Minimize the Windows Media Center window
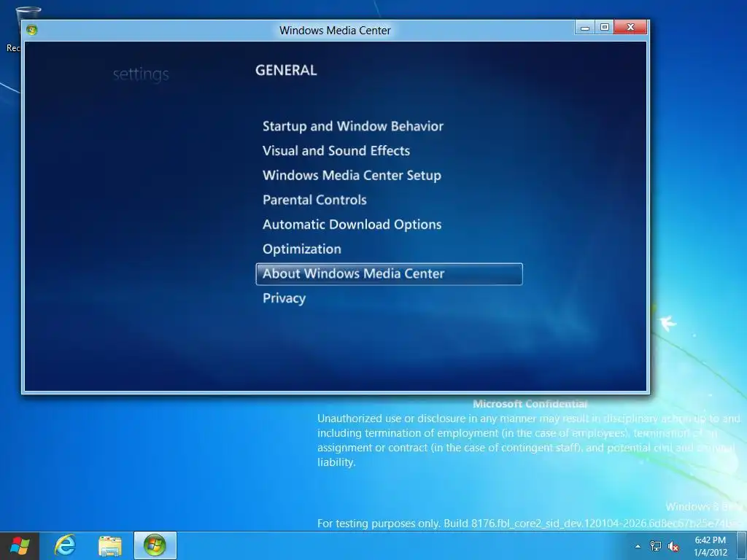This screenshot has width=747, height=560. [585, 28]
